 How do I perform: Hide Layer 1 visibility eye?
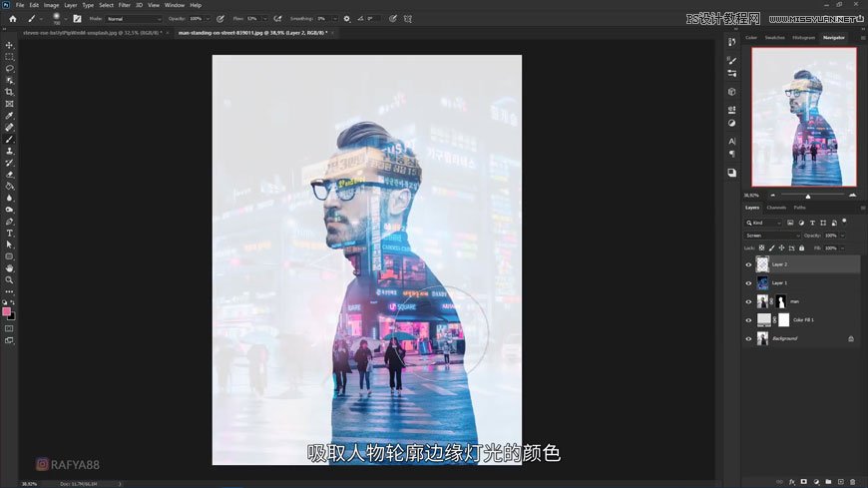(x=748, y=283)
